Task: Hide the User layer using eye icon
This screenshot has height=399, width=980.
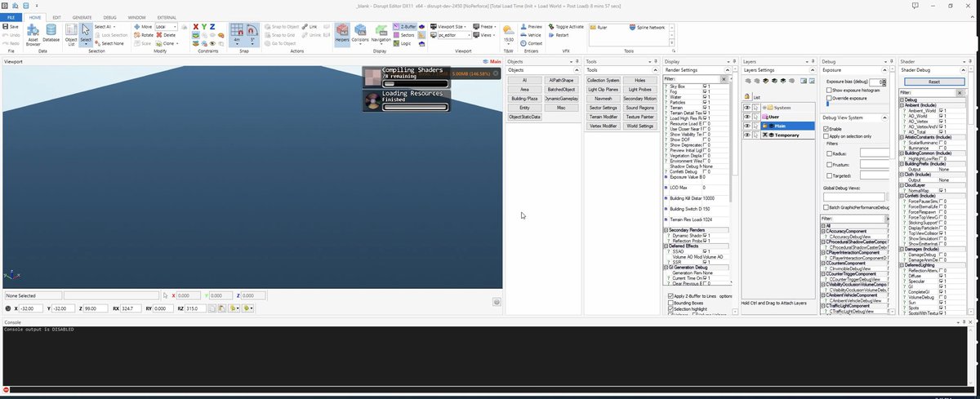Action: point(747,117)
